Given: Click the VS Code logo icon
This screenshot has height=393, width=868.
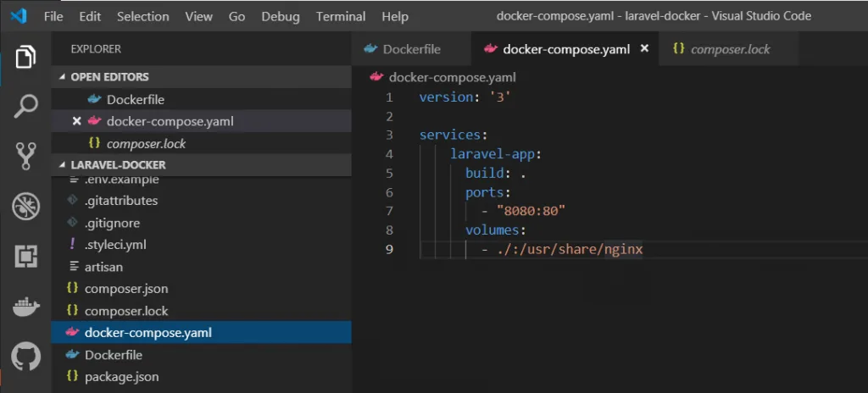Looking at the screenshot, I should point(19,17).
